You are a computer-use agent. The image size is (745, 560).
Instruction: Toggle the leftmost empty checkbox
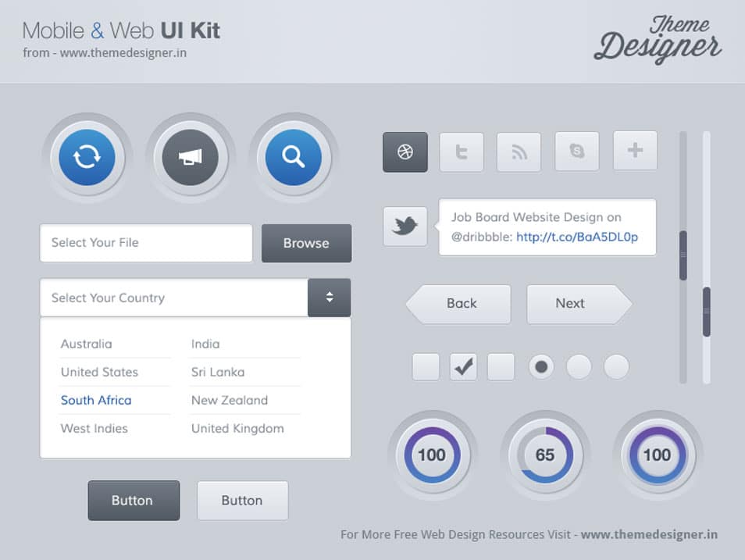(x=426, y=366)
